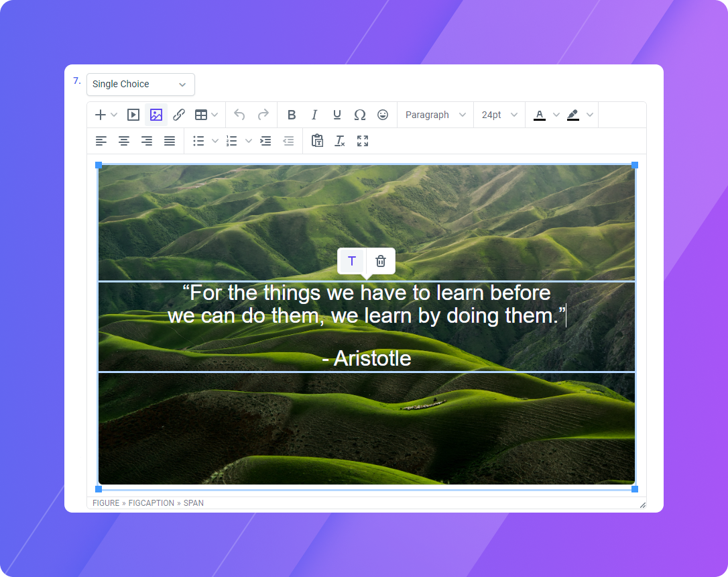Delete the image using the trash icon
The image size is (728, 577).
pos(381,261)
